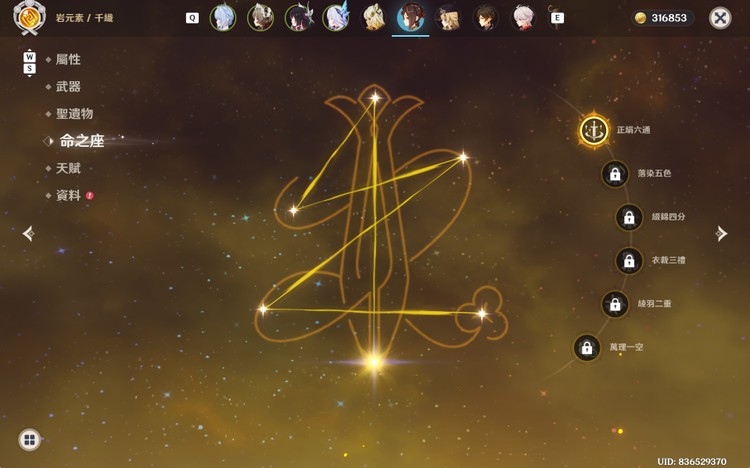This screenshot has width=750, height=468.
Task: Select the silver-haired character with blue crystal
Action: tap(336, 17)
